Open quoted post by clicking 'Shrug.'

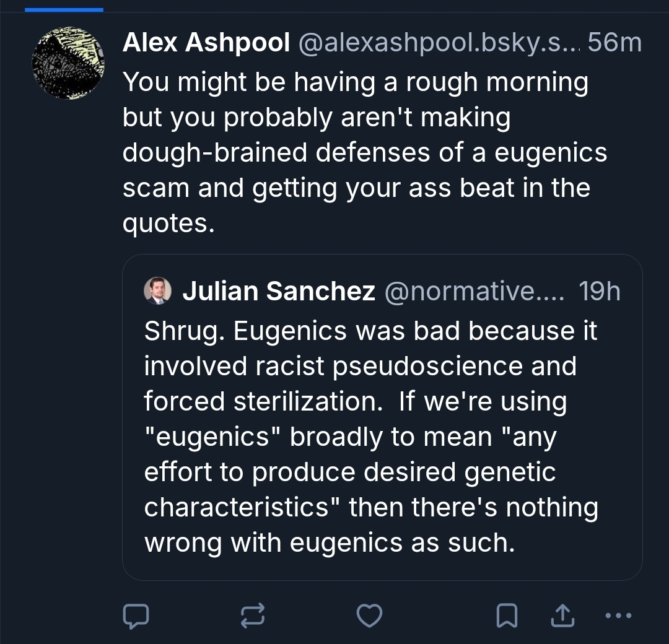[x=184, y=331]
